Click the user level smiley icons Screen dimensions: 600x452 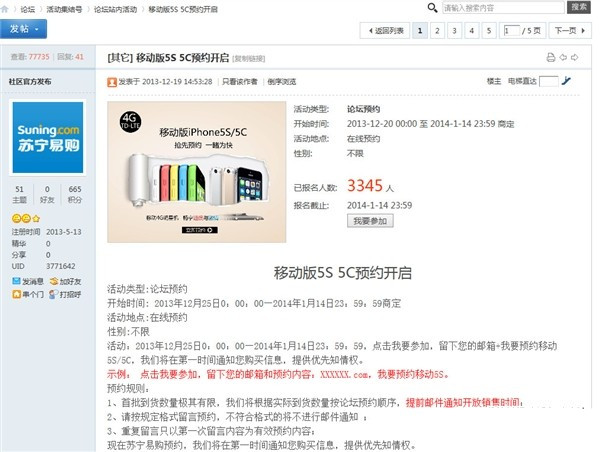tap(26, 219)
